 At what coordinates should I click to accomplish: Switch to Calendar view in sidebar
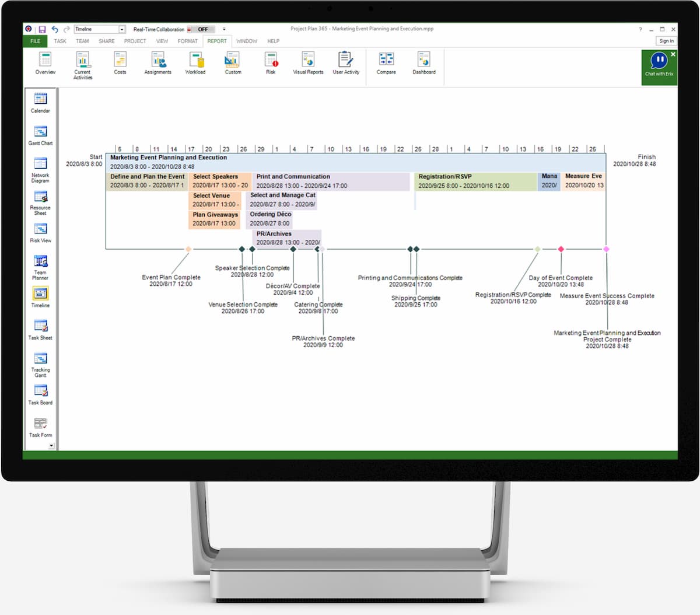(40, 103)
